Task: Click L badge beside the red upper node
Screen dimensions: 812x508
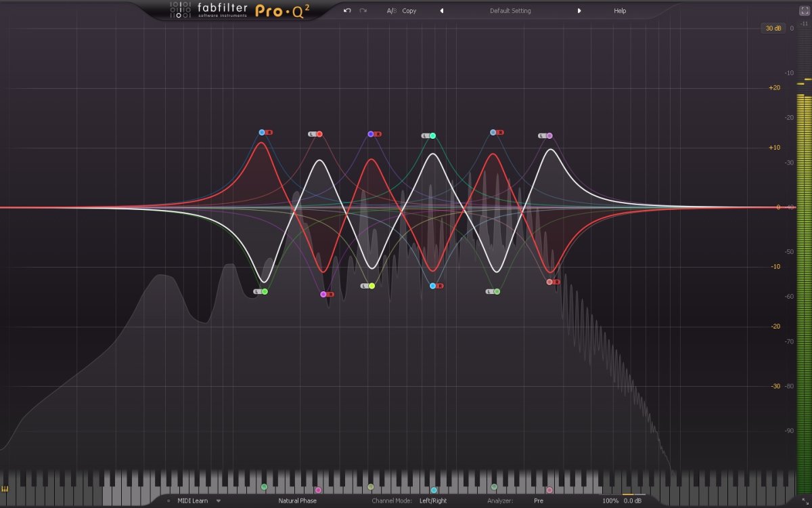Action: pyautogui.click(x=312, y=134)
